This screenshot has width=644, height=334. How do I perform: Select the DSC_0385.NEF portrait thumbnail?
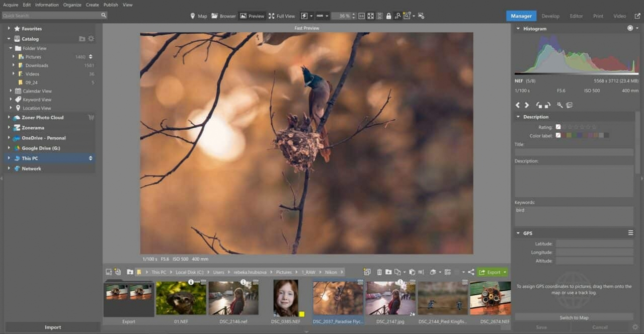[x=287, y=298]
